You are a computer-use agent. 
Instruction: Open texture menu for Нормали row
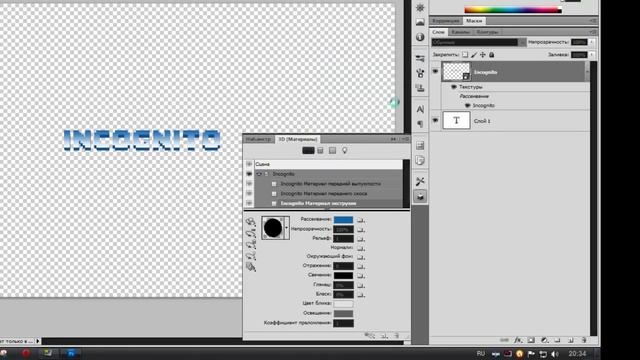point(360,248)
